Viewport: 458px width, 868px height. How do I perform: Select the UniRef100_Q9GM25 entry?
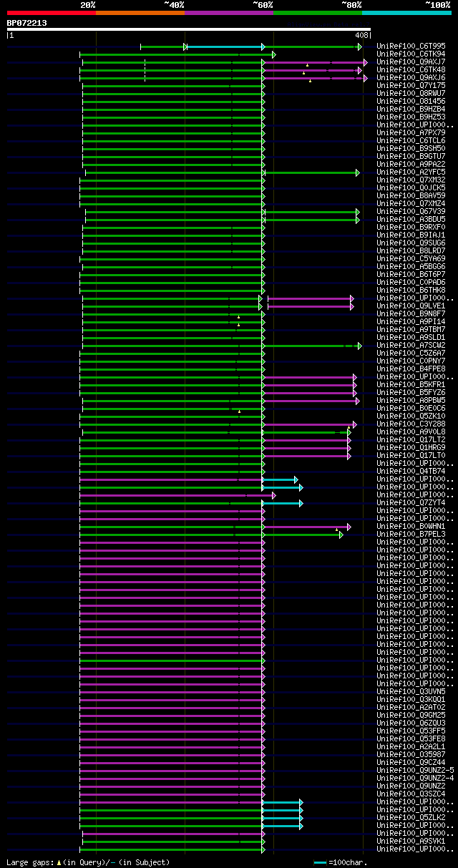tap(411, 715)
